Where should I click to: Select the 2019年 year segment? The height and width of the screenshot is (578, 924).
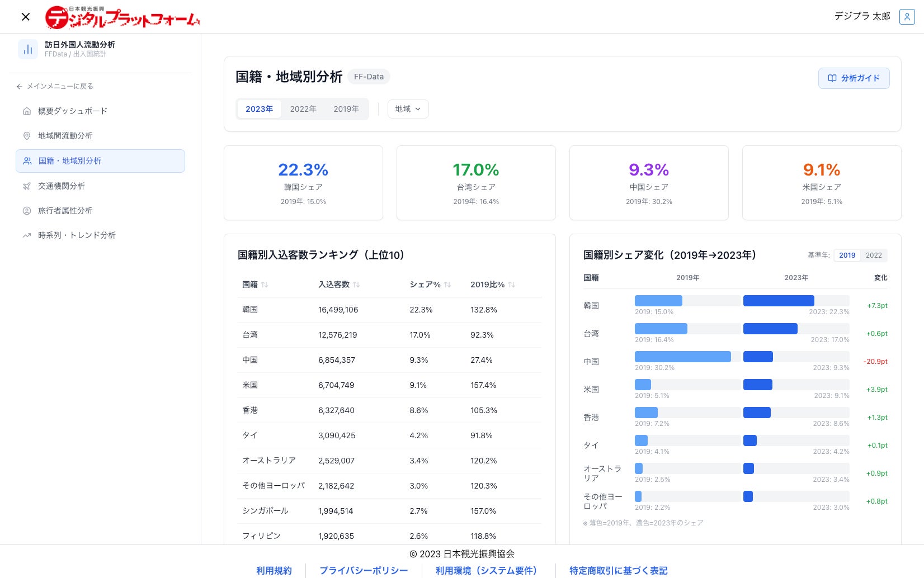[x=346, y=109]
